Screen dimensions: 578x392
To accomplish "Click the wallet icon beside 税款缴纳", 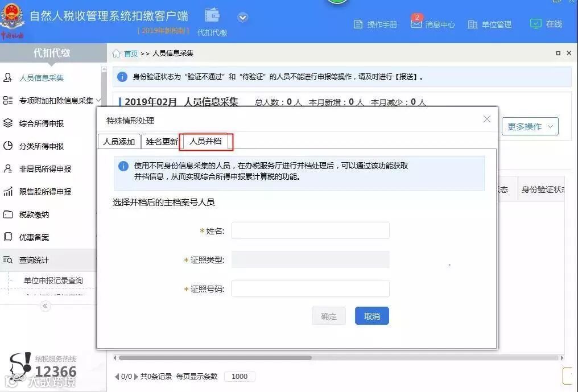I will point(8,214).
